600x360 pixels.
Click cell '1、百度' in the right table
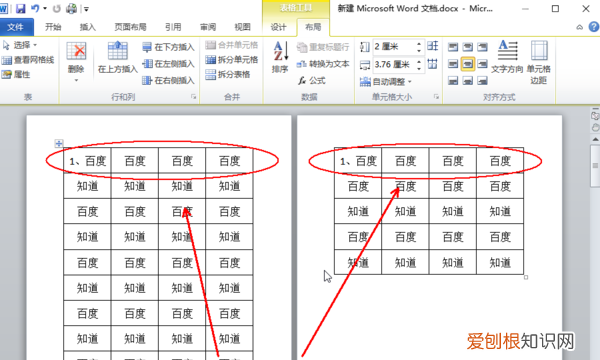(x=358, y=161)
